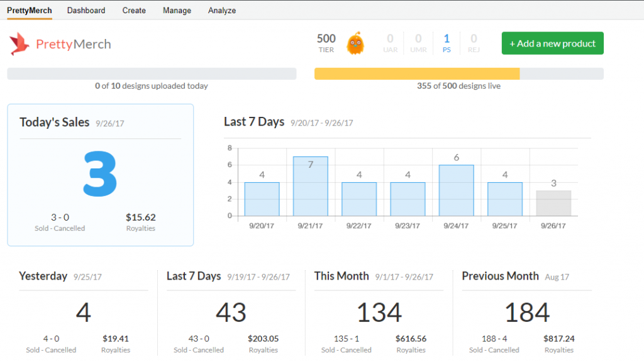
Task: Click the 9/1/17 - 9/26/17 date range
Action: click(404, 277)
